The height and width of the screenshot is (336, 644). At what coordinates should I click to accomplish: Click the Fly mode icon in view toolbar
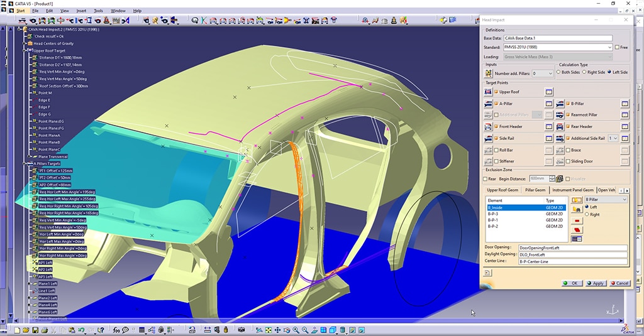pos(258,330)
